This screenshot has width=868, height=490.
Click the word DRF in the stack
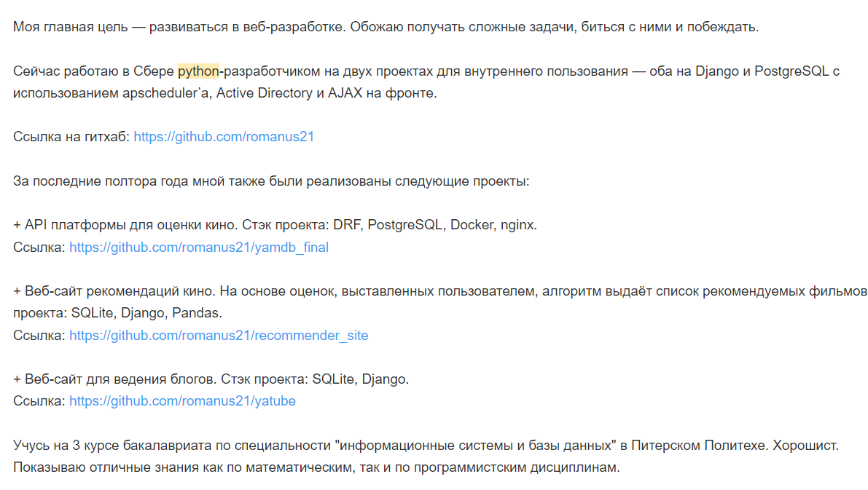[349, 225]
